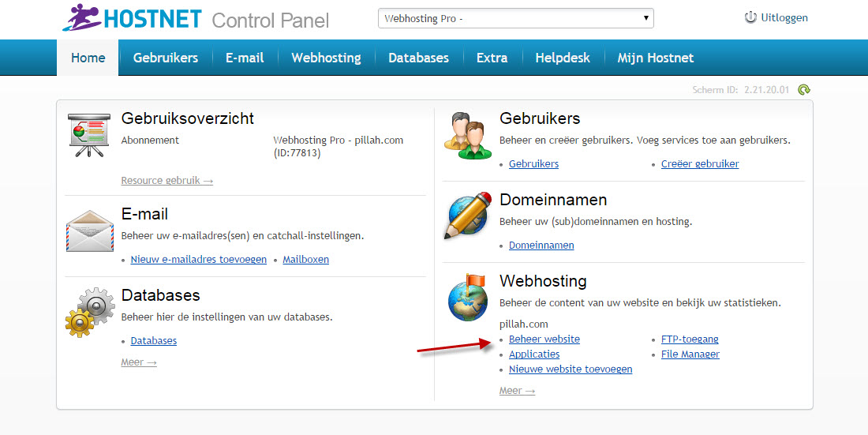This screenshot has width=868, height=435.
Task: Click the Hostnet logo
Action: (132, 18)
